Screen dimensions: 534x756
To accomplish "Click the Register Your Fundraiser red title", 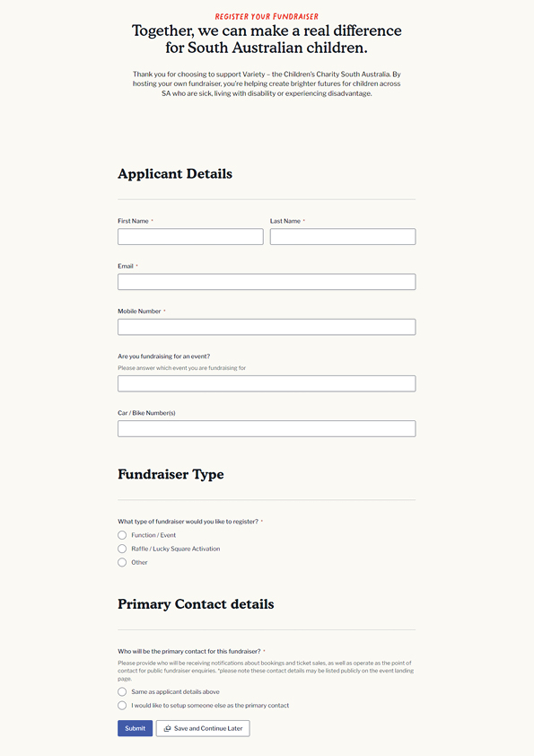I will (x=267, y=16).
